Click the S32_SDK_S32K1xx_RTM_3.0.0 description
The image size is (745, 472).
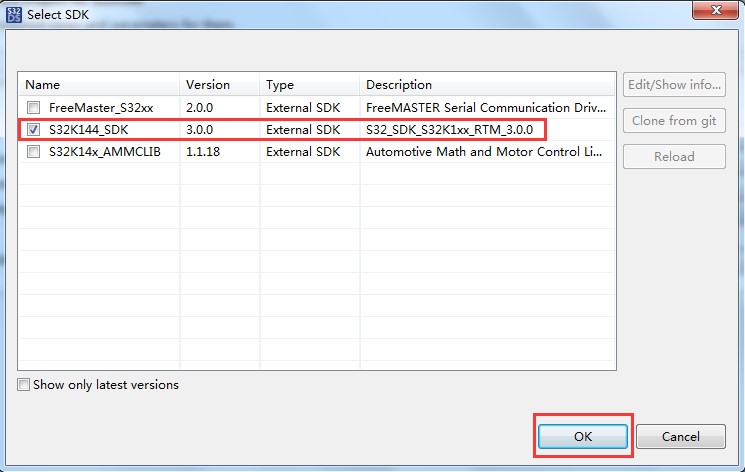click(x=449, y=130)
